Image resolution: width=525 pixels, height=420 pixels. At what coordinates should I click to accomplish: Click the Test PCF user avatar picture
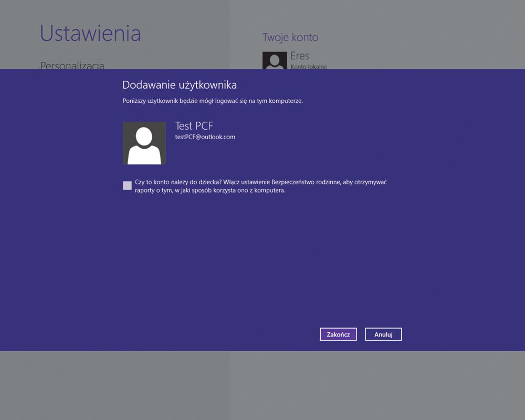click(144, 143)
